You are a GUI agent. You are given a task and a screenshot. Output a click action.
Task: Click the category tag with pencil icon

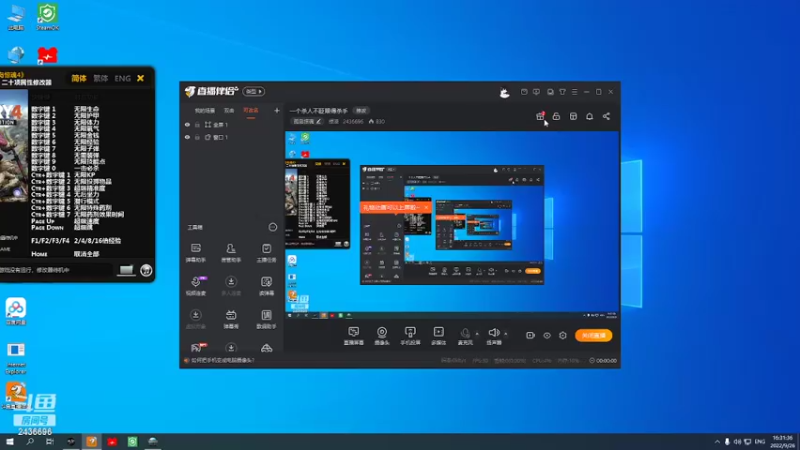click(x=307, y=121)
